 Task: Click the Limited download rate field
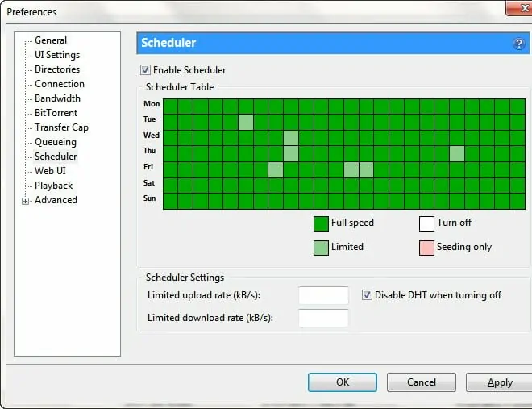point(323,318)
